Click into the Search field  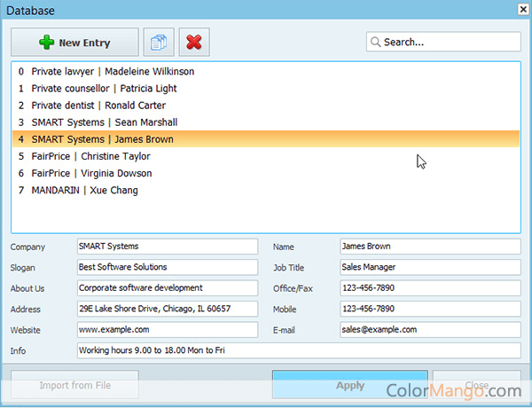[448, 42]
